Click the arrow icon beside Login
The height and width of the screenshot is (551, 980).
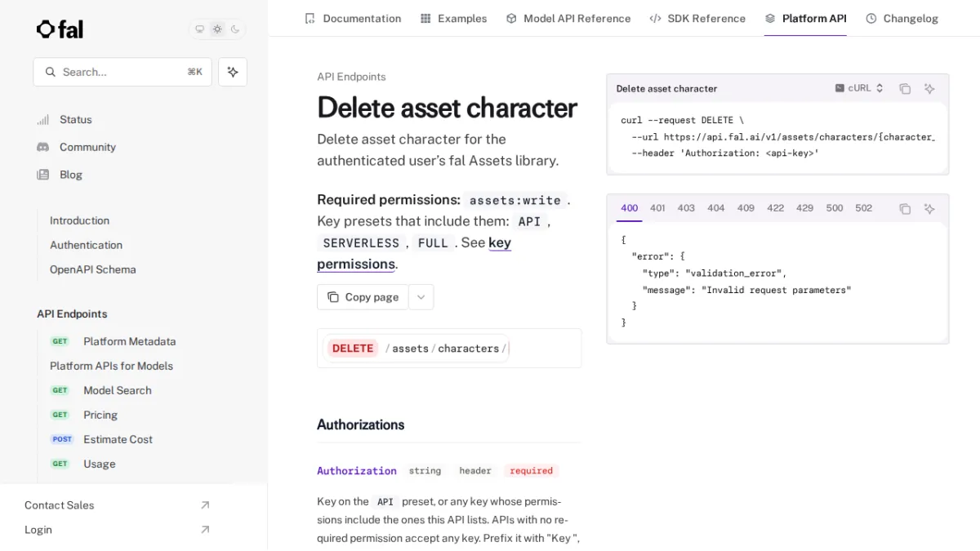pos(205,530)
